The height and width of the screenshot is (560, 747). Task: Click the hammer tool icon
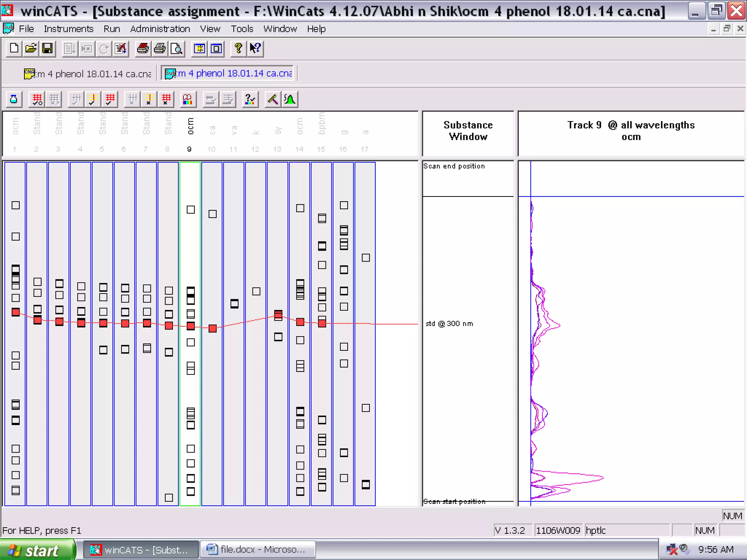273,99
